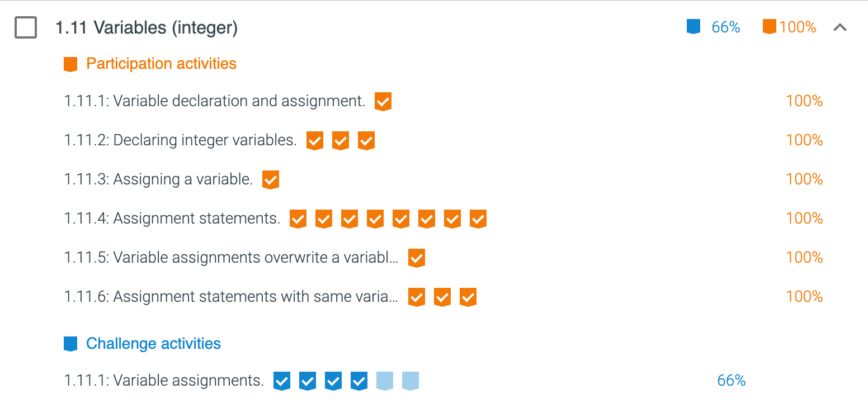868x408 pixels.
Task: Click the middle checkmark for Assignment statements with same variable
Action: click(x=442, y=297)
